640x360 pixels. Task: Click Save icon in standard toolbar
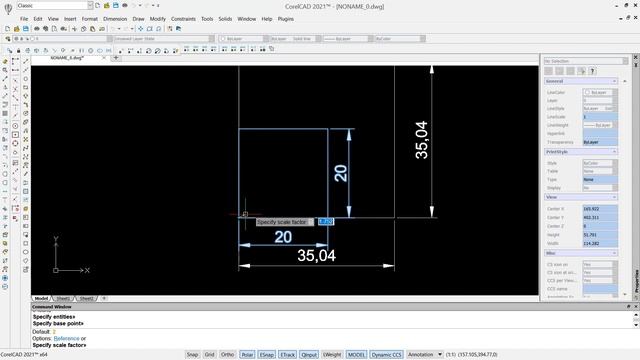pyautogui.click(x=26, y=29)
